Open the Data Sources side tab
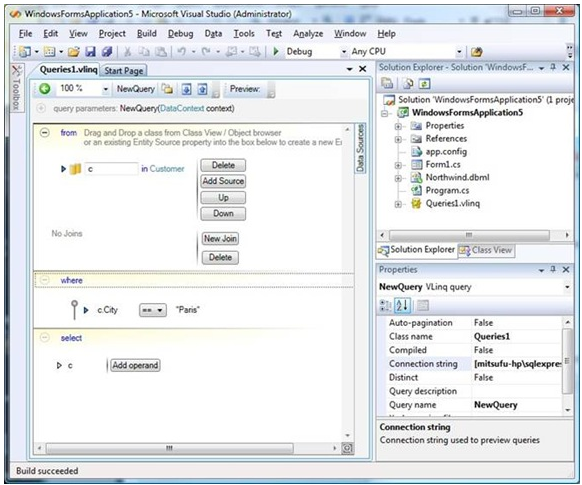 pos(360,148)
